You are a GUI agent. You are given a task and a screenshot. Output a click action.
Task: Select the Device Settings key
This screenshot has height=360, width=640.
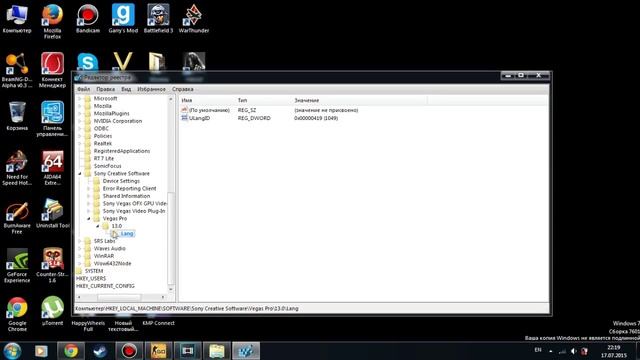tap(121, 181)
